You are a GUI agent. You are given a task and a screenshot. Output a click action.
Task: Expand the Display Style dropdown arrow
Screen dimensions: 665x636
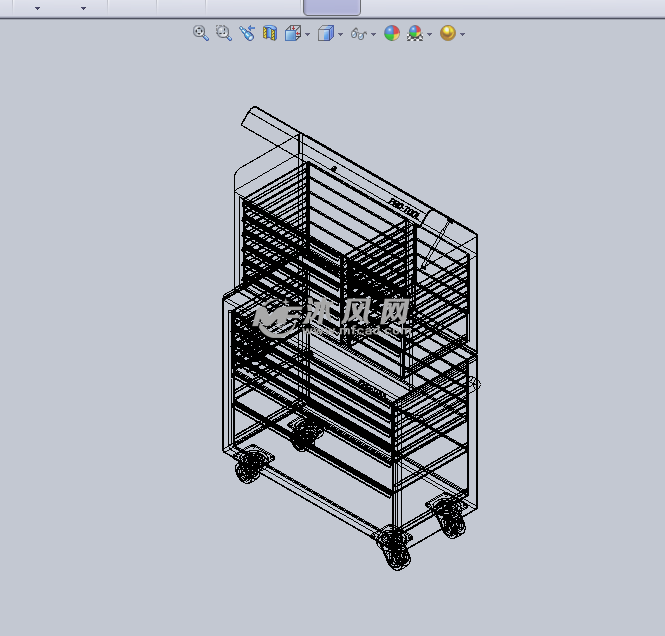(x=340, y=34)
